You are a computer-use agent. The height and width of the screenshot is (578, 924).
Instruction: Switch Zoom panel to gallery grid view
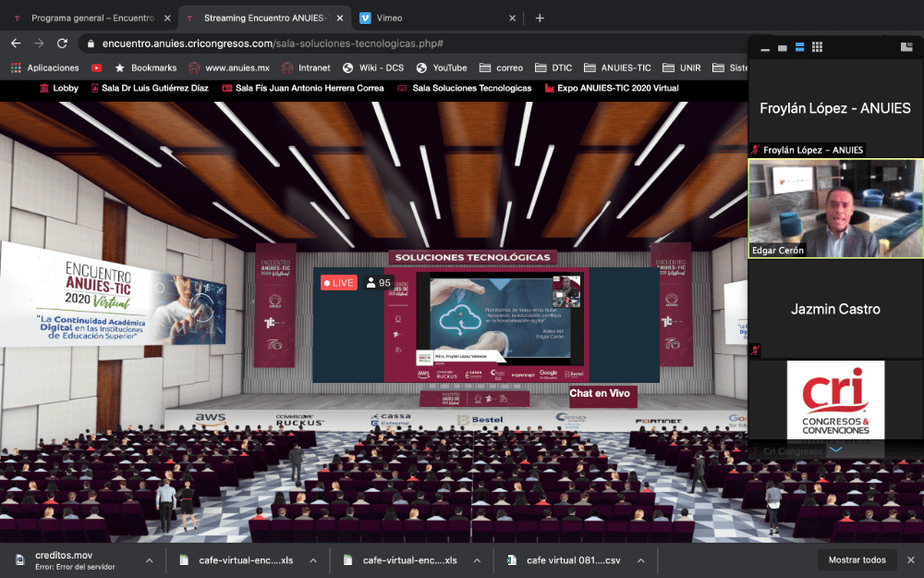coord(817,47)
